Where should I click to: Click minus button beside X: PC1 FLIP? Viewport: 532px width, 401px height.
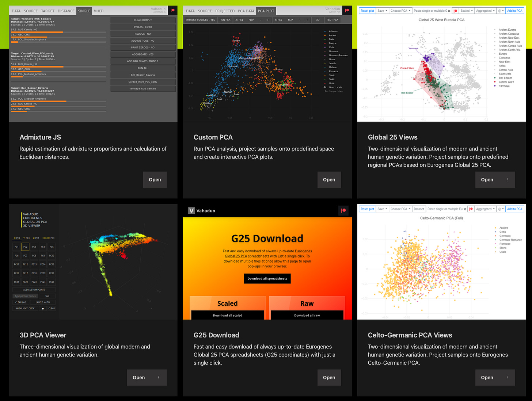pos(261,20)
